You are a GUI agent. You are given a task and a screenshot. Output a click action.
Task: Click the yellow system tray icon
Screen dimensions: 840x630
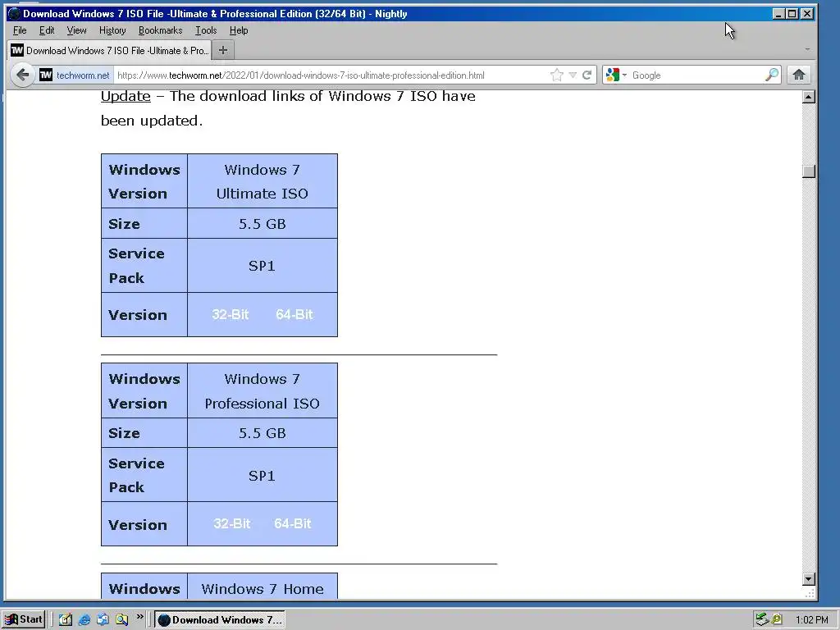pos(777,620)
